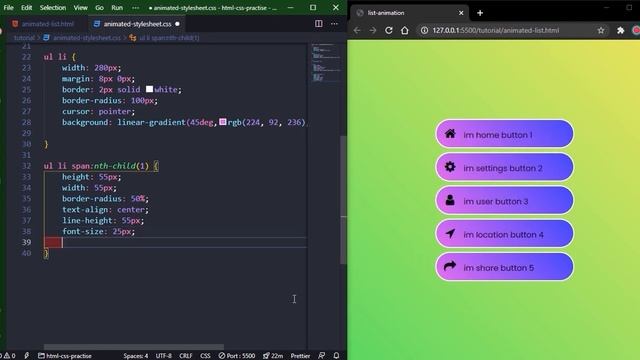Bookmark this page with the star
The width and height of the screenshot is (640, 360).
click(x=601, y=30)
